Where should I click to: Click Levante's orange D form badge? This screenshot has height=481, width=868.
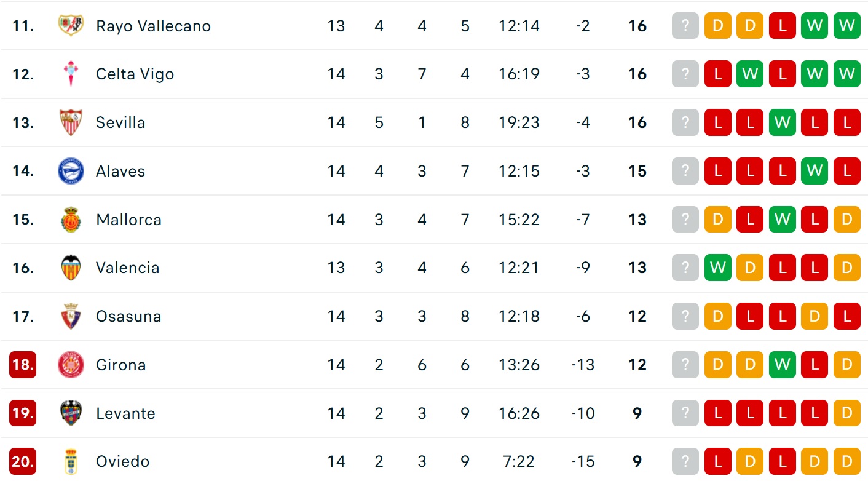(846, 413)
